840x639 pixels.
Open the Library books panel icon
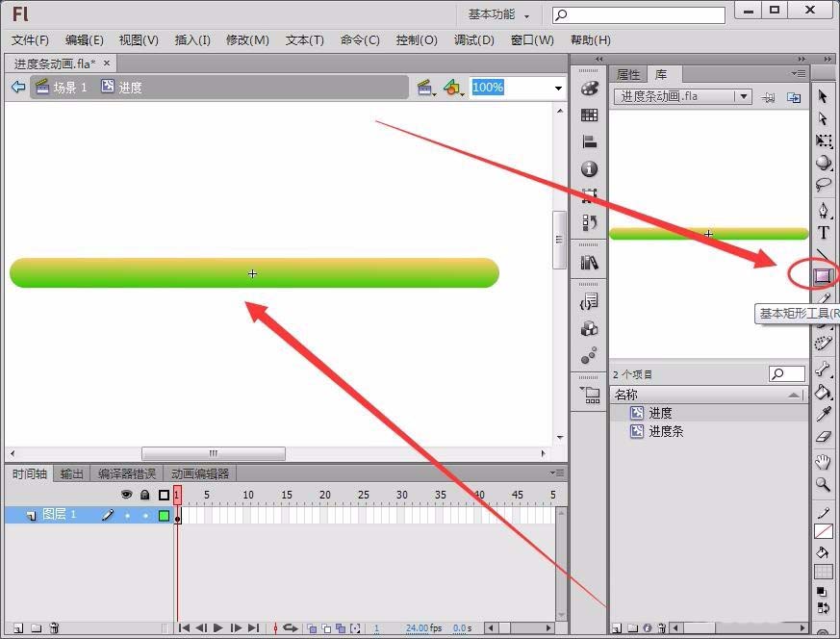[x=589, y=263]
